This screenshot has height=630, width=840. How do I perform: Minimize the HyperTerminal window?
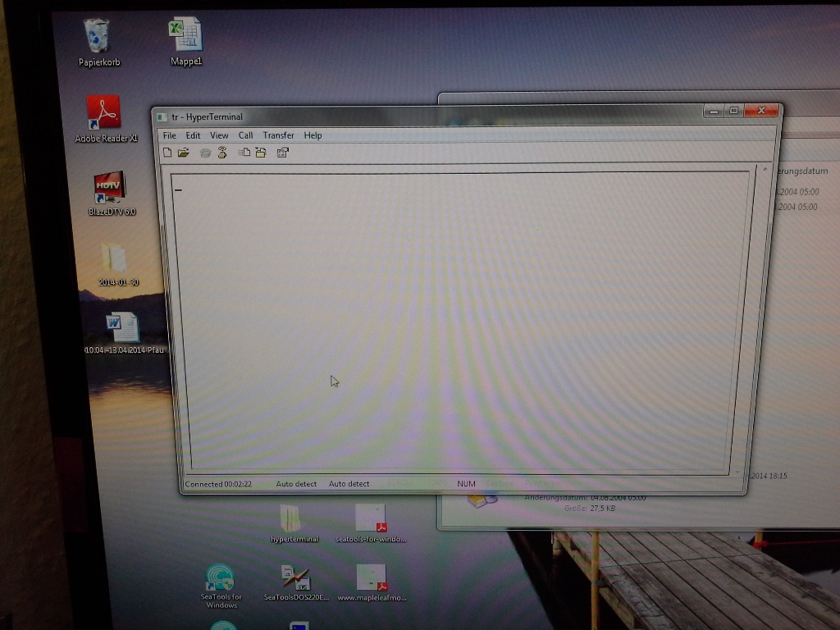[x=714, y=112]
